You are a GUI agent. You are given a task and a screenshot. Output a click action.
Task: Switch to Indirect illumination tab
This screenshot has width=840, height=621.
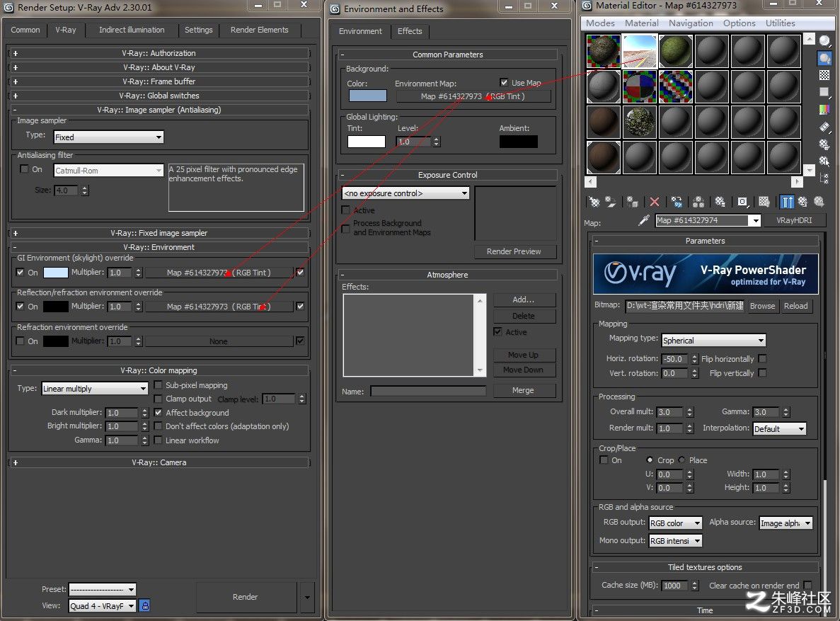click(132, 30)
